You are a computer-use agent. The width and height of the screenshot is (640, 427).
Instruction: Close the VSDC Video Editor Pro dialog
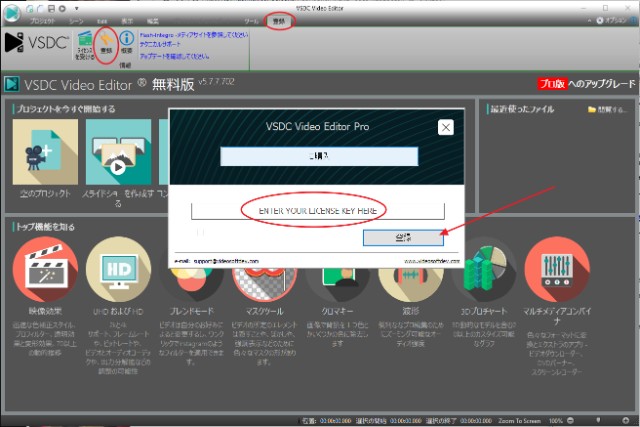pyautogui.click(x=445, y=127)
